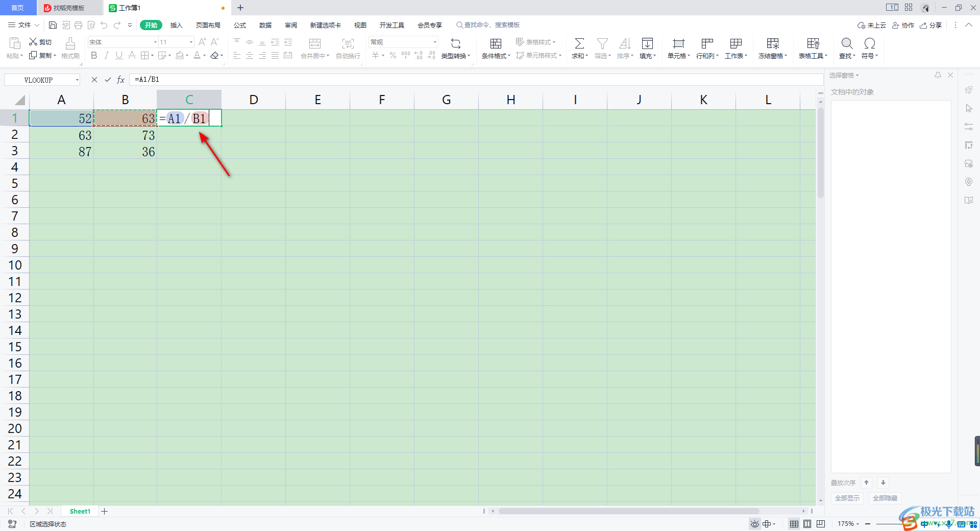Open the font size 11 dropdown
This screenshot has height=531, width=980.
[191, 42]
